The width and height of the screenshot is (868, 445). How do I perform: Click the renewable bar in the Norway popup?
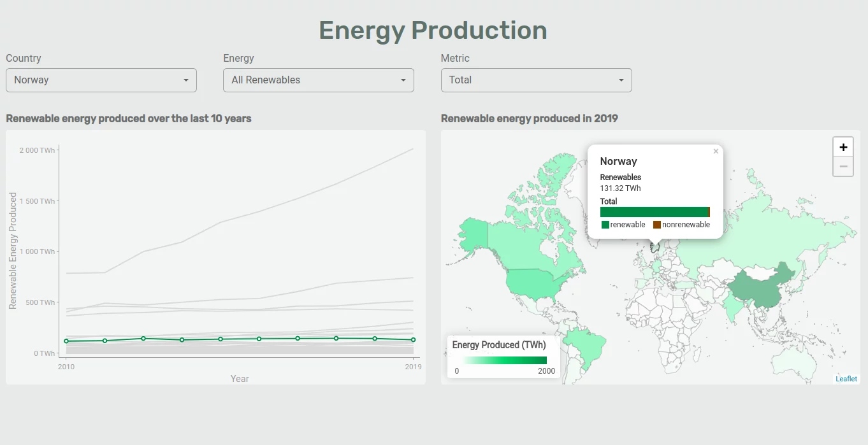pyautogui.click(x=654, y=212)
